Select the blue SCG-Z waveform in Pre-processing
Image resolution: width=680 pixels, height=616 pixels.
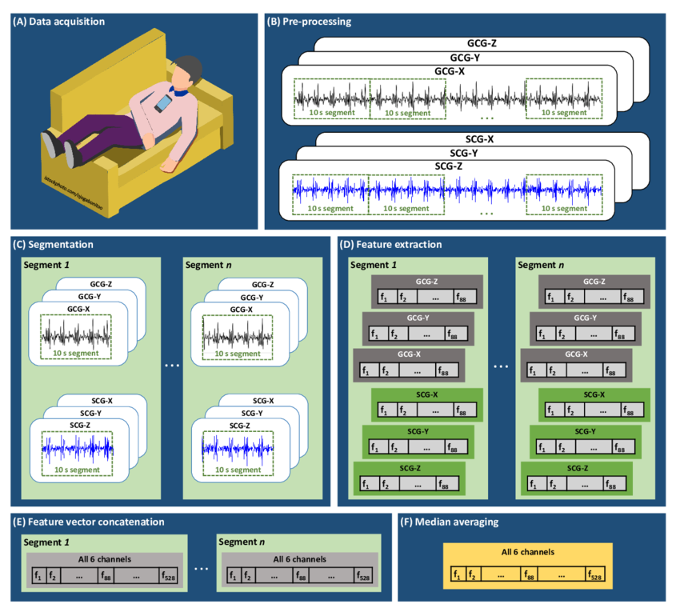(448, 190)
